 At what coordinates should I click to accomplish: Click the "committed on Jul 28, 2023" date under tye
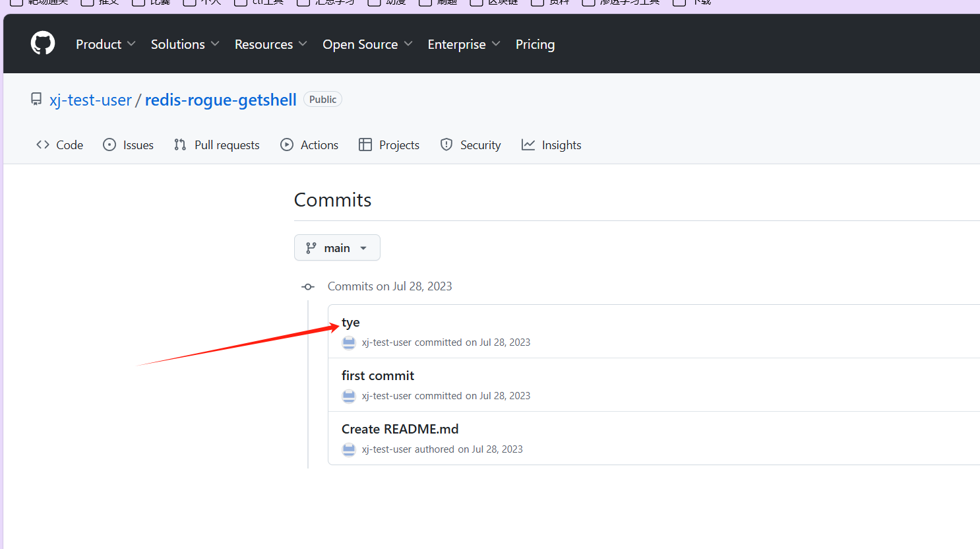(x=473, y=342)
